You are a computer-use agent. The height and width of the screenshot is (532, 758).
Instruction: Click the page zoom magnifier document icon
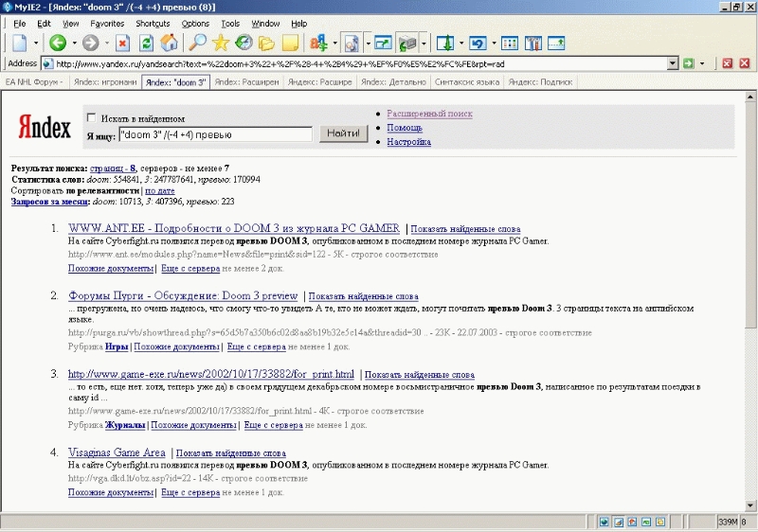click(352, 43)
